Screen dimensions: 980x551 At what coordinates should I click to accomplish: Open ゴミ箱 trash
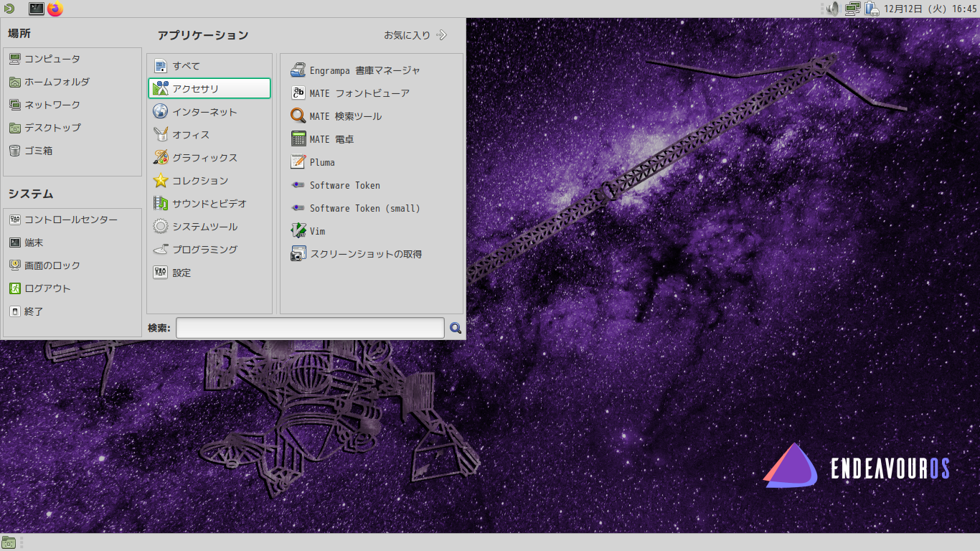click(72, 151)
